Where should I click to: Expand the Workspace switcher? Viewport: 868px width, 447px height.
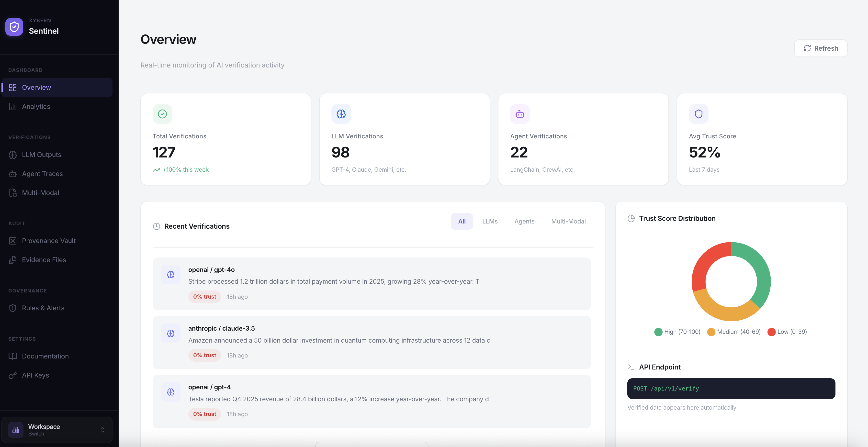tap(57, 429)
